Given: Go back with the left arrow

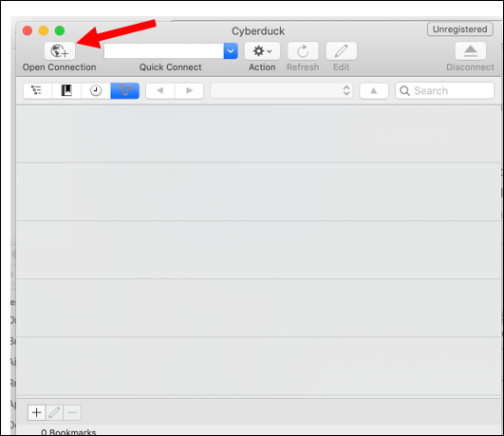Looking at the screenshot, I should [x=160, y=91].
